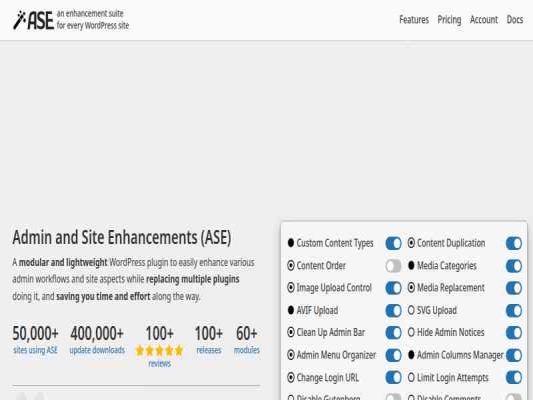
Task: Open the 'modules' link
Action: click(247, 350)
